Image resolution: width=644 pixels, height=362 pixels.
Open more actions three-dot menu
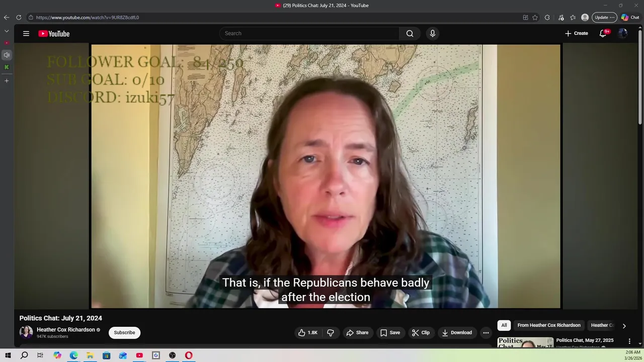[486, 332]
